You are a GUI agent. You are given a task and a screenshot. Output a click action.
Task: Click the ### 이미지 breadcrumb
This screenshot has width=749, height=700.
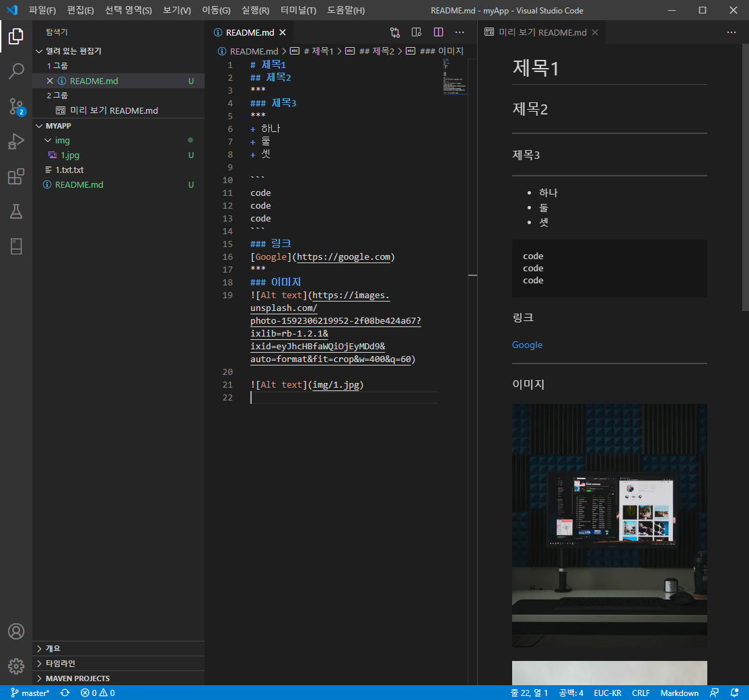coord(435,51)
